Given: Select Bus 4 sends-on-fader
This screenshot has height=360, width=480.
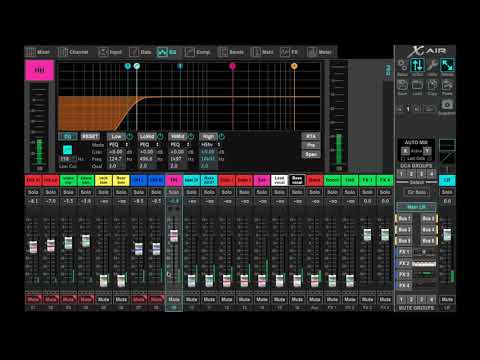Looking at the screenshot, I should (x=428, y=230).
